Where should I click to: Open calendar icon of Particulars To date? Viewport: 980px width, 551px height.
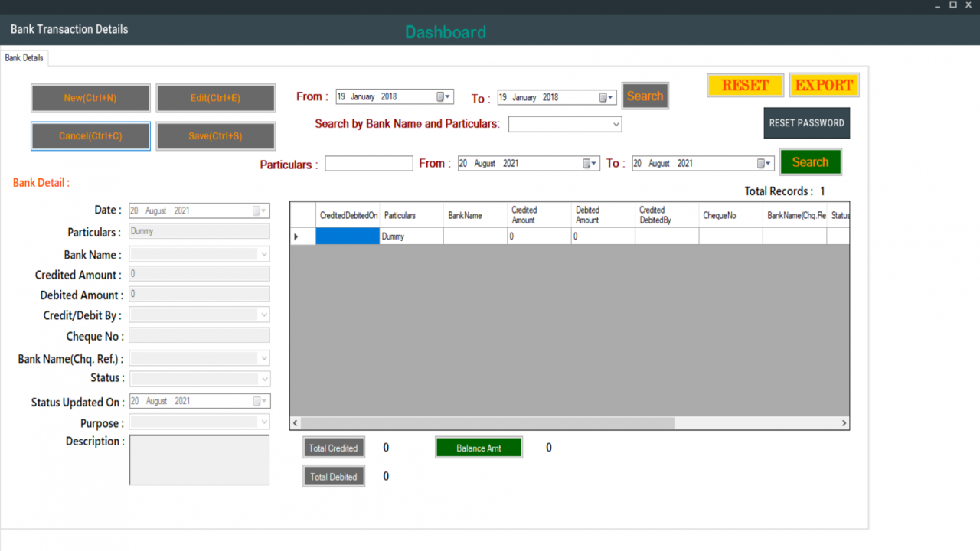click(x=765, y=164)
